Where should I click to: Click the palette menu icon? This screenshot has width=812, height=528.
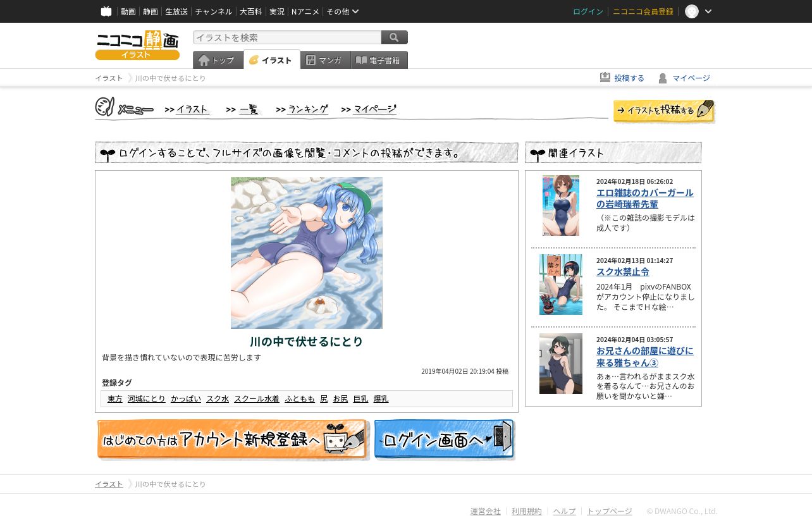click(104, 107)
